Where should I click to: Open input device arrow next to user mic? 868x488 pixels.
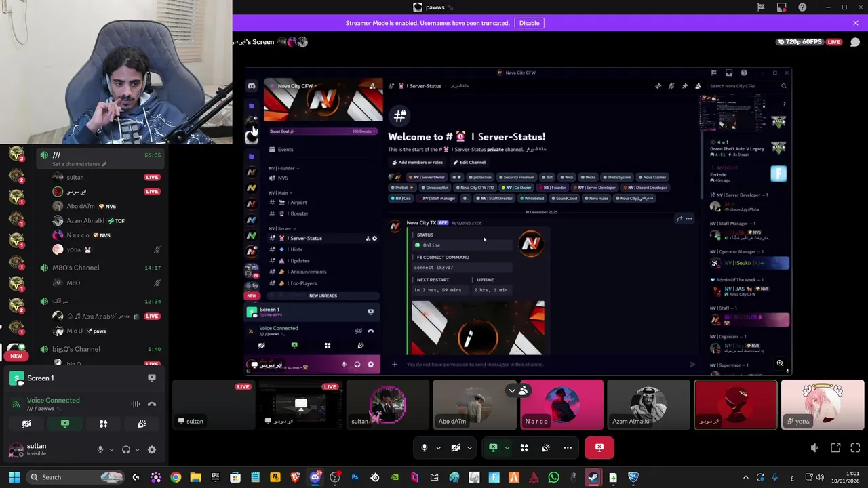click(111, 449)
